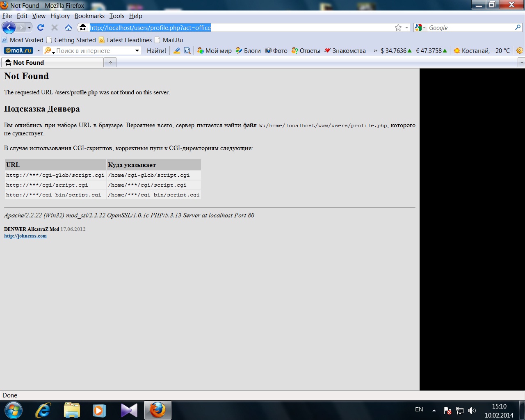Image resolution: width=525 pixels, height=420 pixels.
Task: Click the Найти! search button
Action: (x=156, y=50)
